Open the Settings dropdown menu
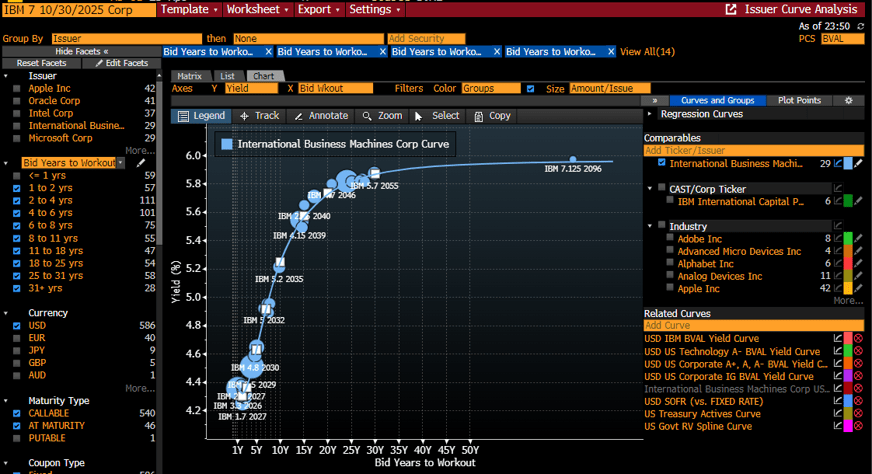Image resolution: width=872 pixels, height=474 pixels. point(375,9)
